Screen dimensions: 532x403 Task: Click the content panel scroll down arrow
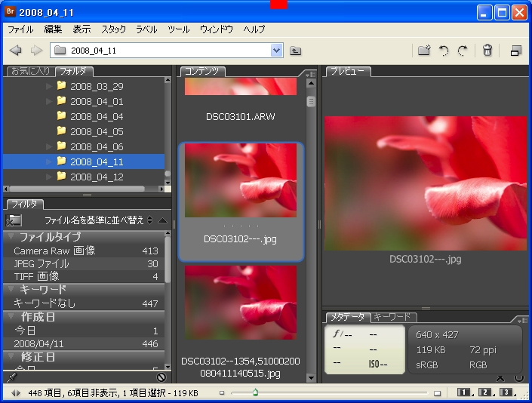(x=311, y=377)
